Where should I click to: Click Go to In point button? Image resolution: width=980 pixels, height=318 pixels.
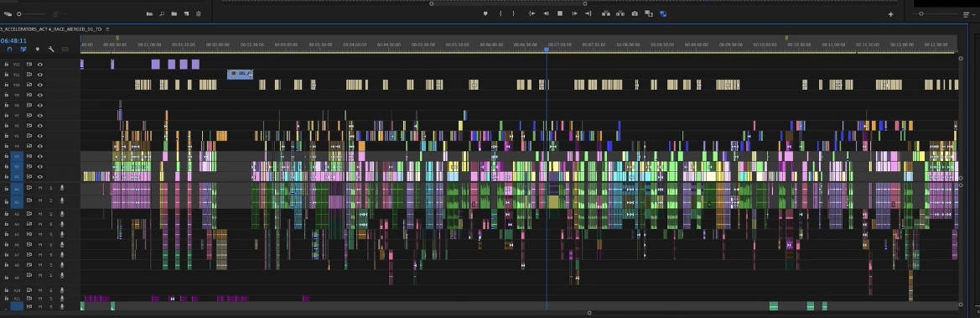tap(531, 13)
